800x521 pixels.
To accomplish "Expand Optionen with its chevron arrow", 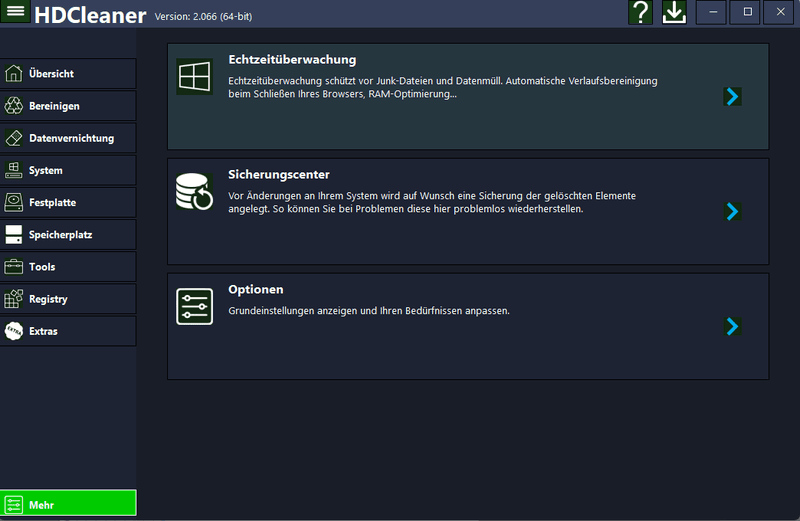I will 732,326.
